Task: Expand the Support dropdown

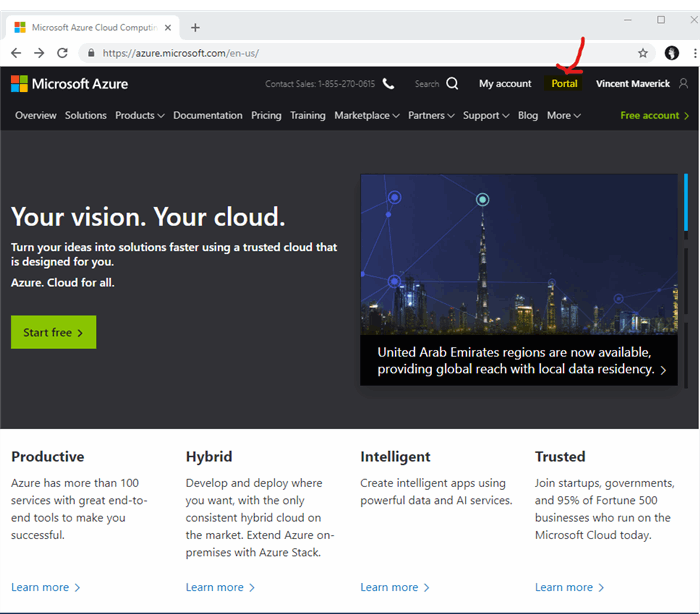Action: (486, 115)
